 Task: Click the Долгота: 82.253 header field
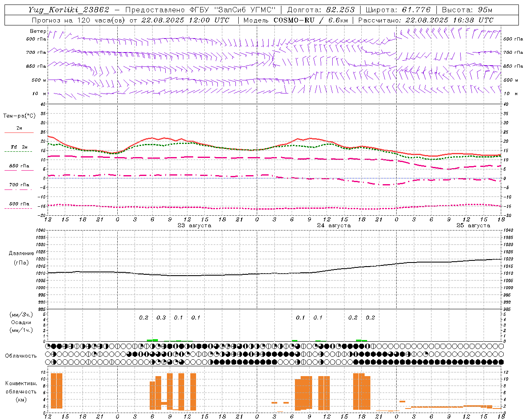coord(321,10)
